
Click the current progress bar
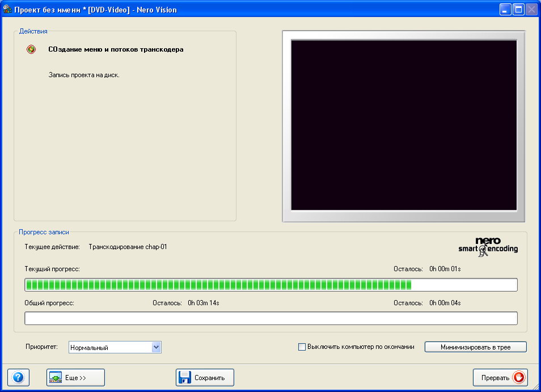(271, 285)
